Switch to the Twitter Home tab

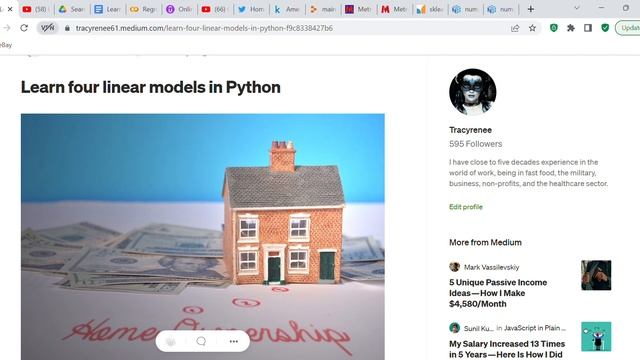pyautogui.click(x=251, y=9)
